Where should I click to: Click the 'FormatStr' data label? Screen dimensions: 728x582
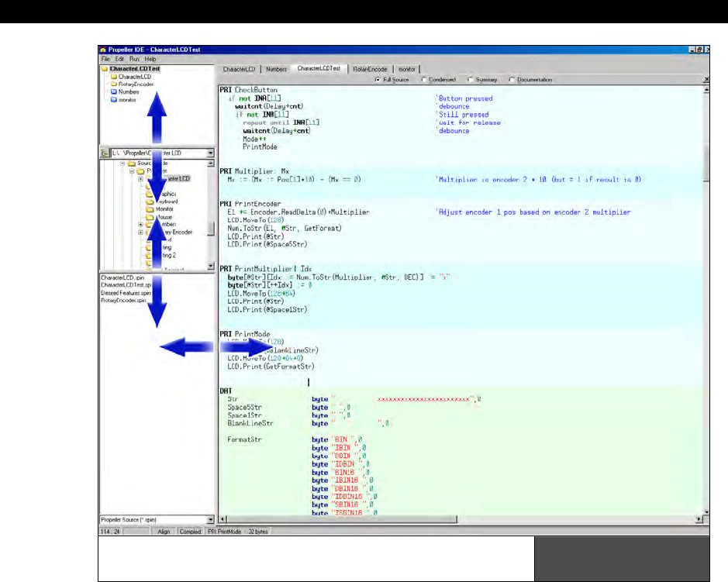click(x=245, y=439)
